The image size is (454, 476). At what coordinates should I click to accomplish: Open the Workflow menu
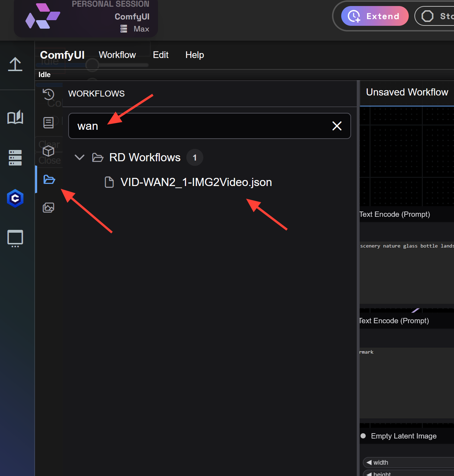coord(117,55)
